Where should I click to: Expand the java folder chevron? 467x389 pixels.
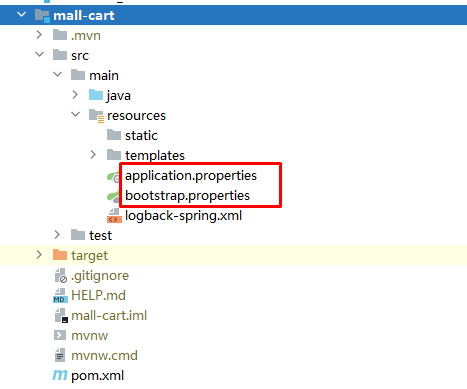click(x=75, y=95)
